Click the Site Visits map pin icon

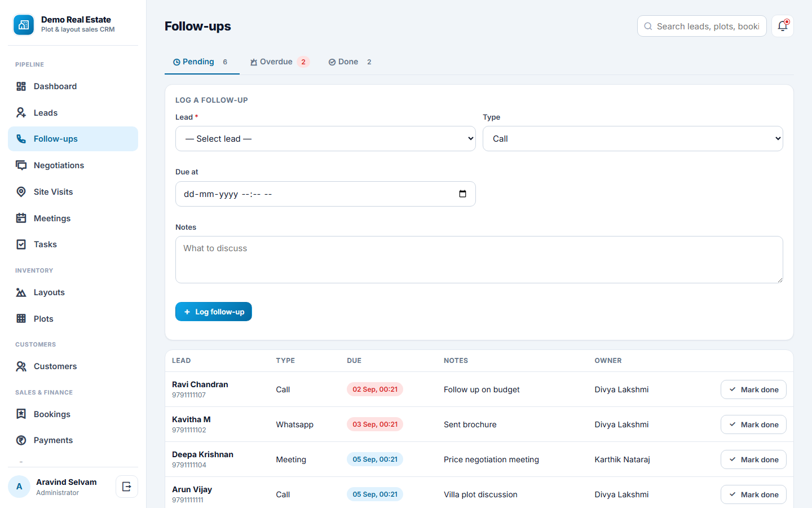tap(21, 192)
